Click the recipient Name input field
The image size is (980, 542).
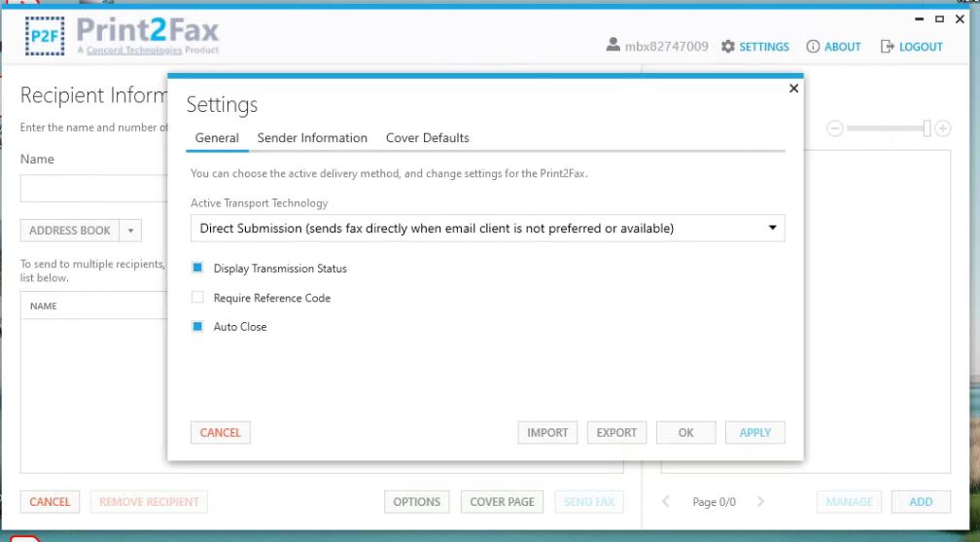click(x=93, y=189)
